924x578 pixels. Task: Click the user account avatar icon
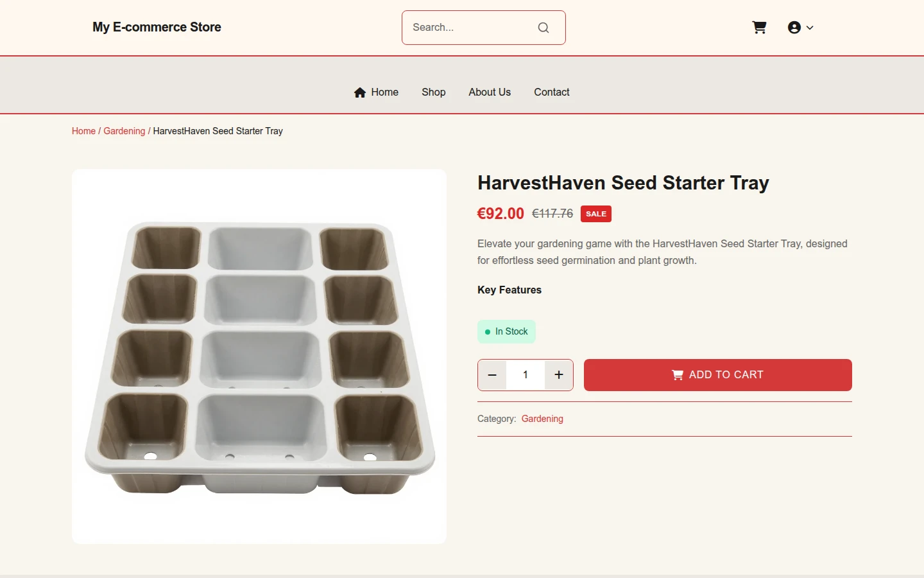pos(794,28)
